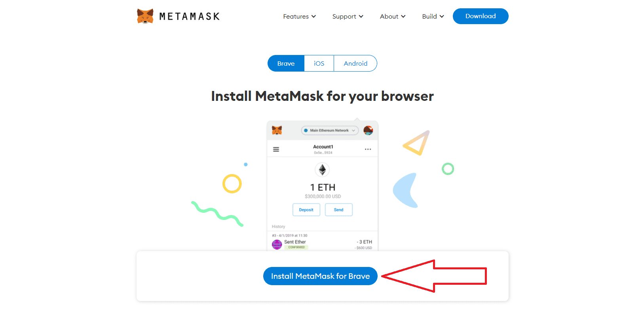Click Install MetaMask for Brave
This screenshot has width=644, height=316.
click(320, 276)
